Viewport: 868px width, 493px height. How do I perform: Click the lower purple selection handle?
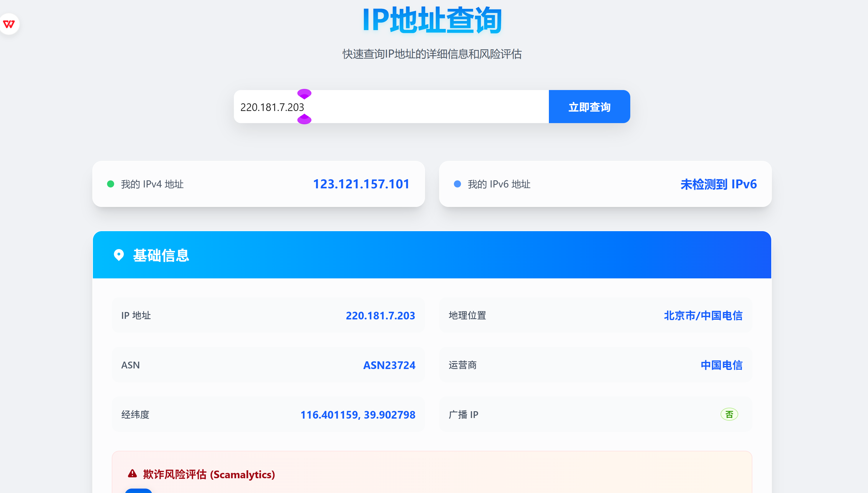(x=304, y=120)
